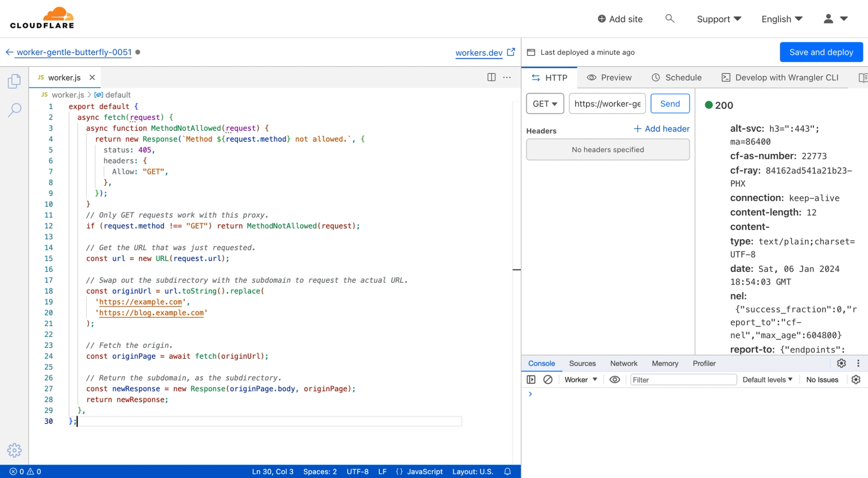Open the Worker context dropdown
Screen dimensions: 868x478
point(580,379)
